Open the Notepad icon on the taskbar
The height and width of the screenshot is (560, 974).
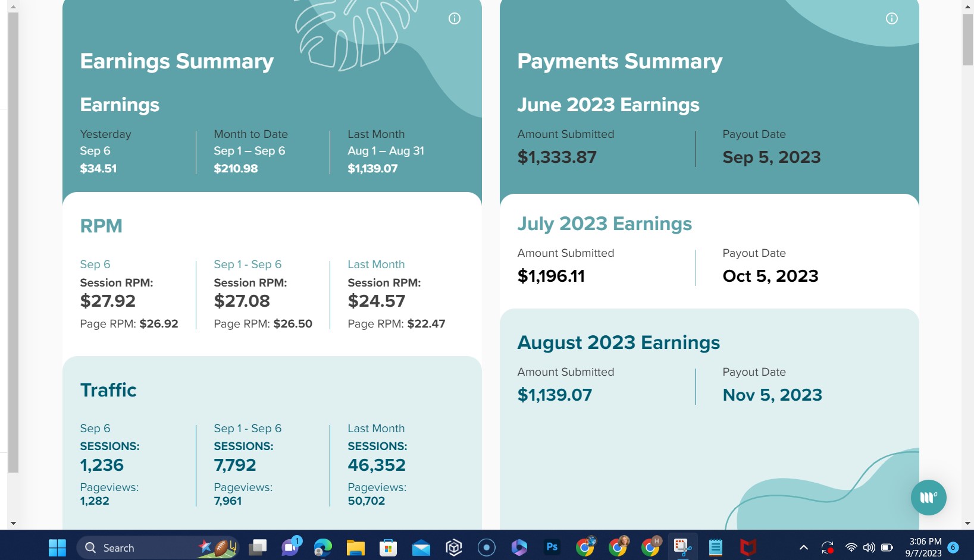pyautogui.click(x=715, y=548)
